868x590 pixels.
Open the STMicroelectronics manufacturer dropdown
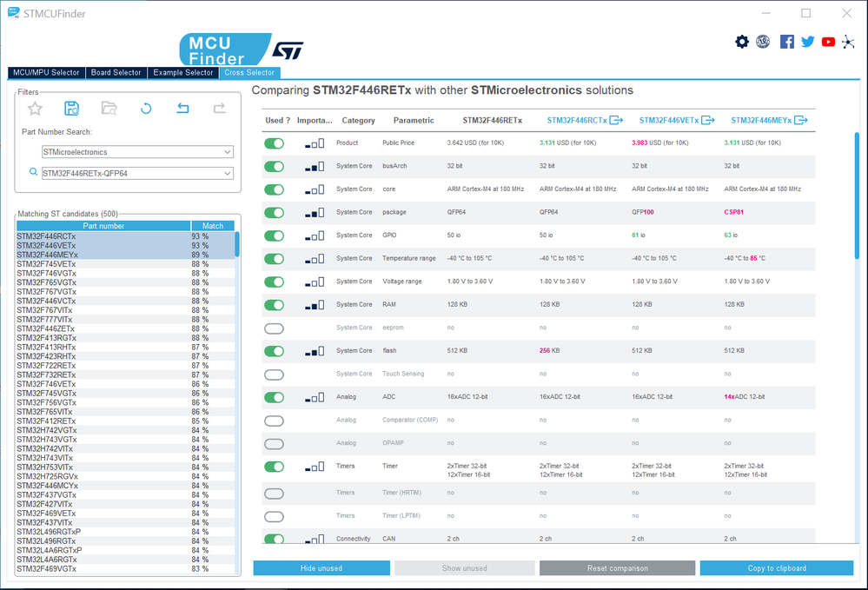[138, 152]
